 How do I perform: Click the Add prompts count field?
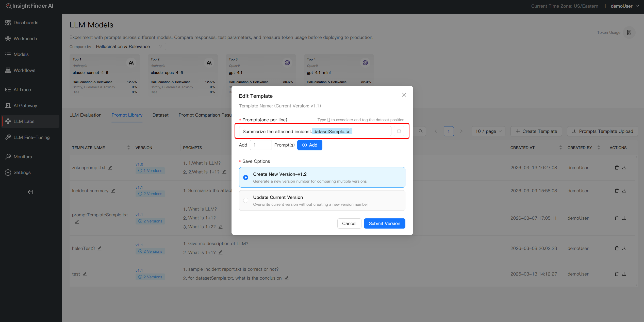coord(261,145)
